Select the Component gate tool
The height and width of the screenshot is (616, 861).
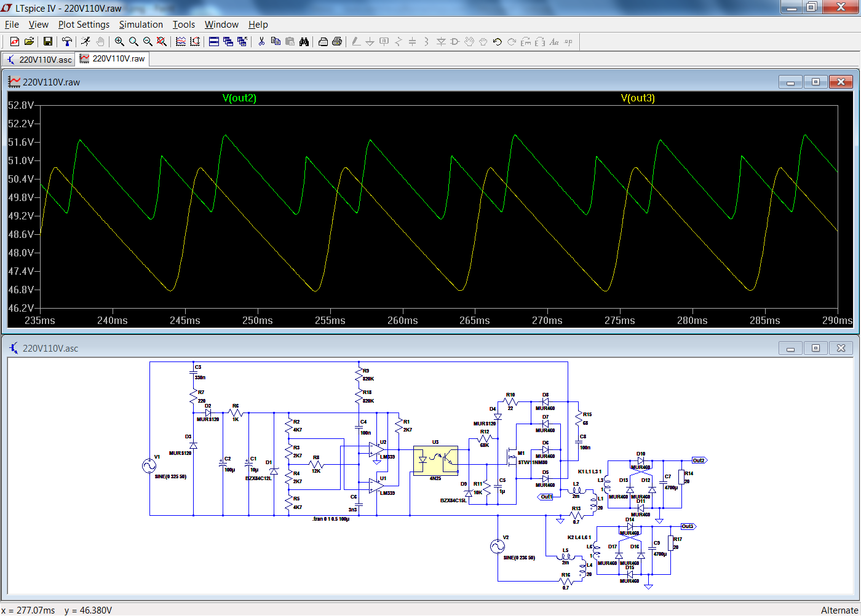455,42
